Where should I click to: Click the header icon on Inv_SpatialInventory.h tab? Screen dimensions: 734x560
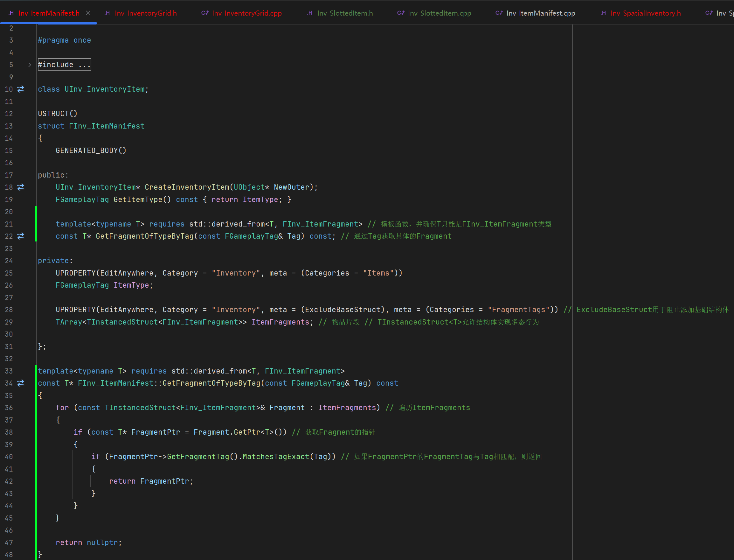tap(603, 13)
